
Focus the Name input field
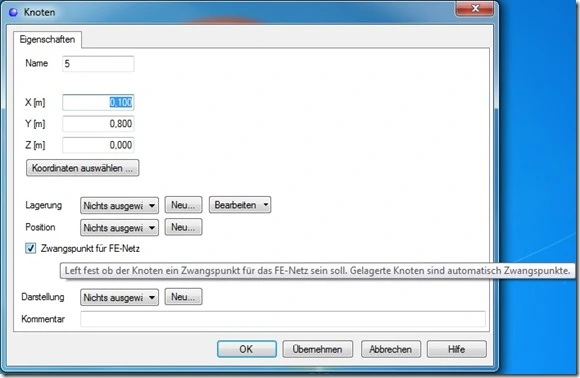(98, 64)
